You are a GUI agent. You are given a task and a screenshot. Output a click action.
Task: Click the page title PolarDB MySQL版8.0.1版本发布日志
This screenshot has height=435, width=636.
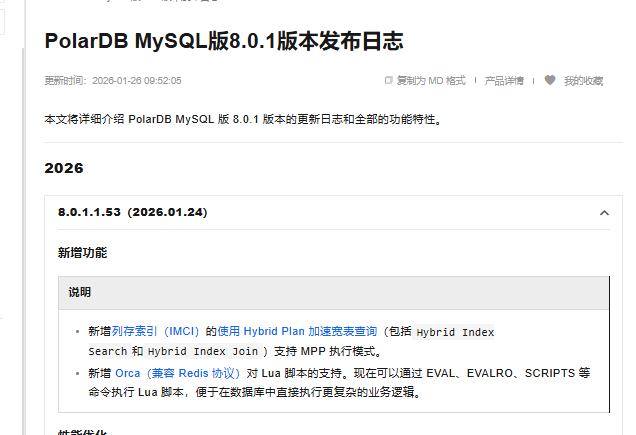[224, 41]
